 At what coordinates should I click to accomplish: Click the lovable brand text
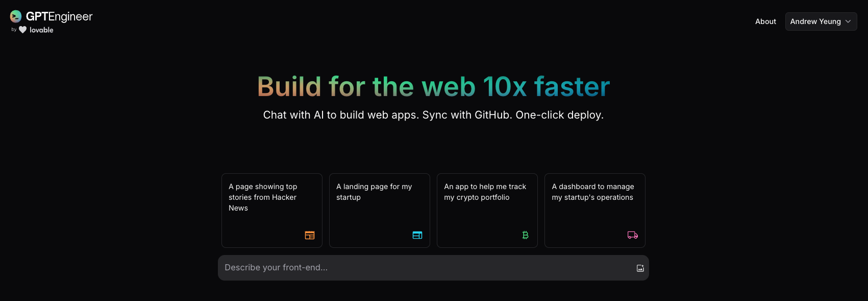pyautogui.click(x=41, y=30)
